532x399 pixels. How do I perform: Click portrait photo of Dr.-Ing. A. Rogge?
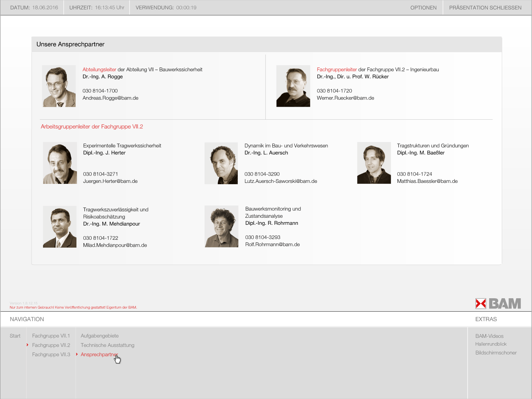[59, 86]
